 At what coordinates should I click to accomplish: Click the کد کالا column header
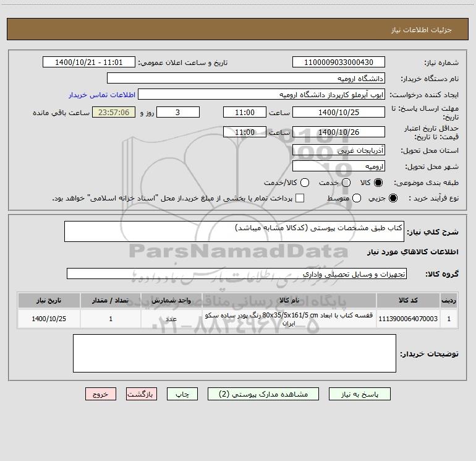pos(408,300)
